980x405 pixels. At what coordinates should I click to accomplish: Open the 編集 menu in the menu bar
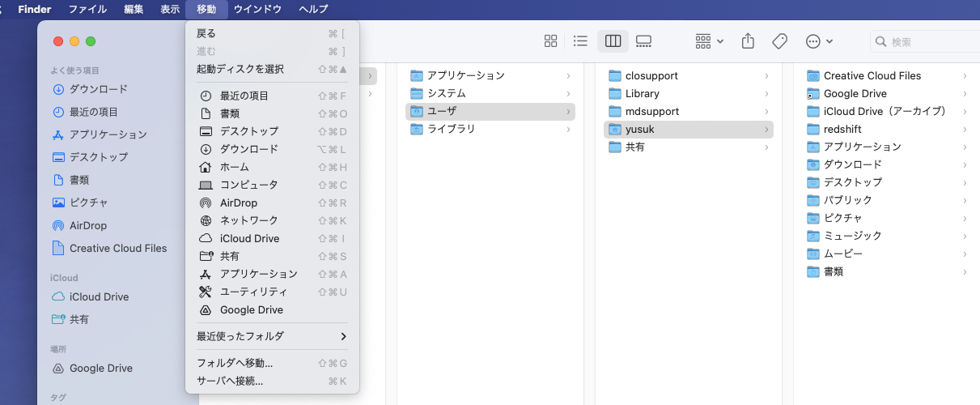(134, 9)
